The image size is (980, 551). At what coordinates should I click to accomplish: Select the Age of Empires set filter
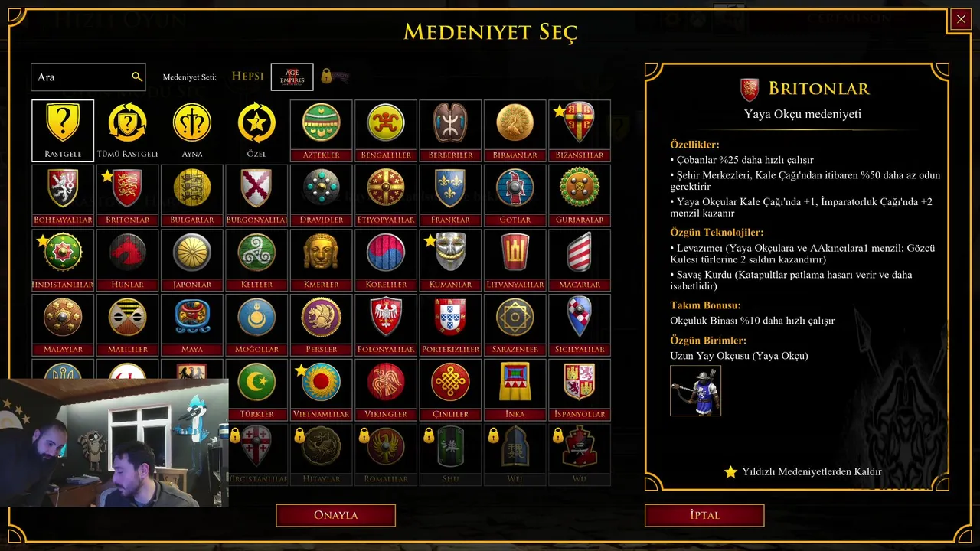[292, 77]
